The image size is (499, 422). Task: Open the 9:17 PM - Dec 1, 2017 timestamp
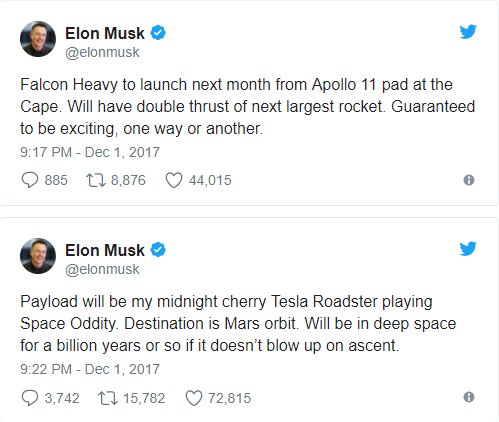point(90,152)
